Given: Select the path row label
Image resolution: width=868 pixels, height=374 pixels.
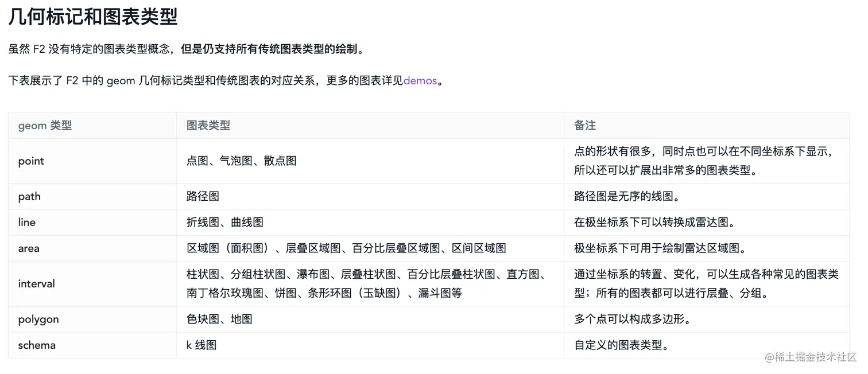Looking at the screenshot, I should pyautogui.click(x=29, y=196).
